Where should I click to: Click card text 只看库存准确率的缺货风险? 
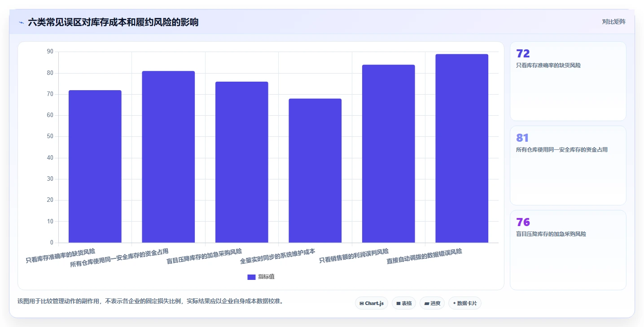click(548, 65)
